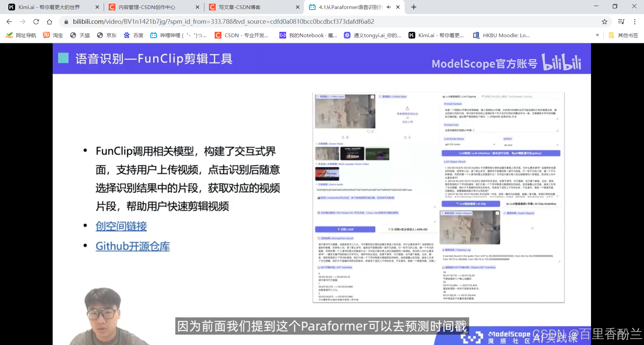Image resolution: width=644 pixels, height=345 pixels.
Task: Open the 其他书签 folder
Action: [x=623, y=35]
